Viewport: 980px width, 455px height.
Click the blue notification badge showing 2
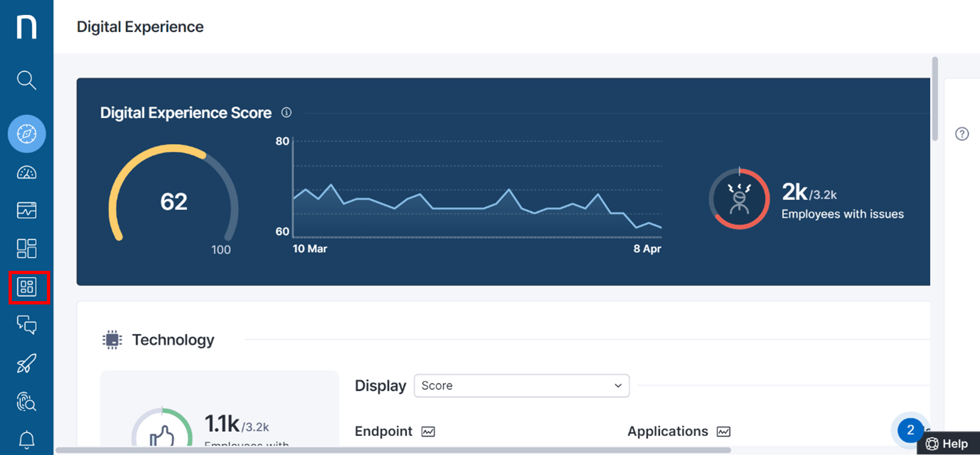pos(910,430)
